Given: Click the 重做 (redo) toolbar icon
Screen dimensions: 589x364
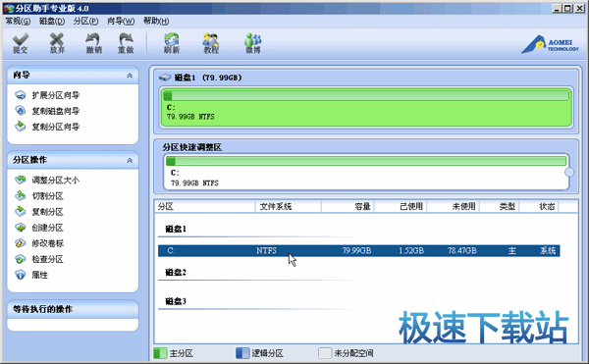Looking at the screenshot, I should tap(126, 43).
